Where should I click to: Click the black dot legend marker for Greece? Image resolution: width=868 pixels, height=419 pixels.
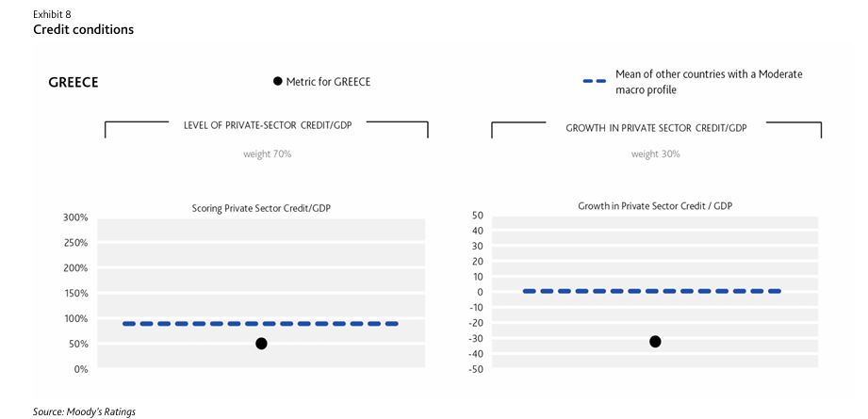(x=277, y=82)
